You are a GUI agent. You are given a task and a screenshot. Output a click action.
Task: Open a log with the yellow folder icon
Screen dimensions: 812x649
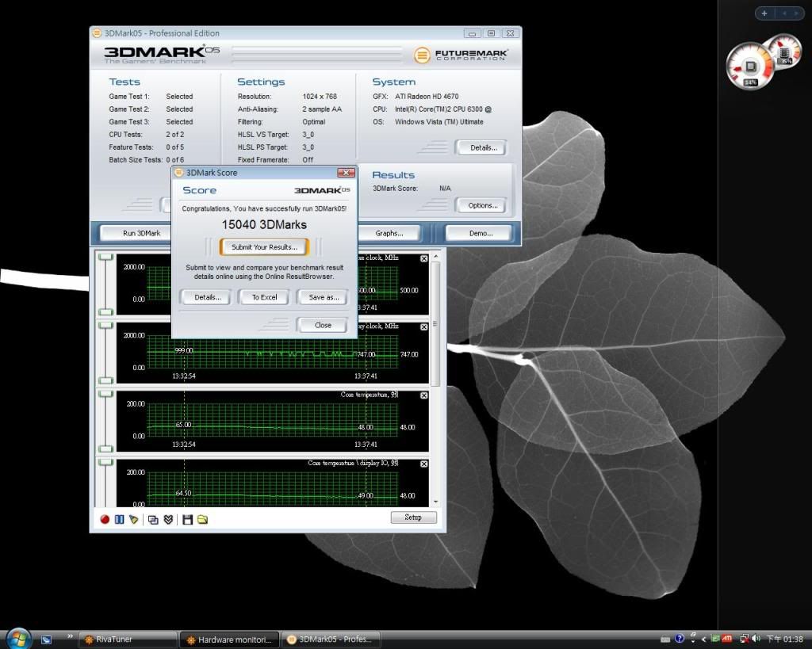[202, 519]
